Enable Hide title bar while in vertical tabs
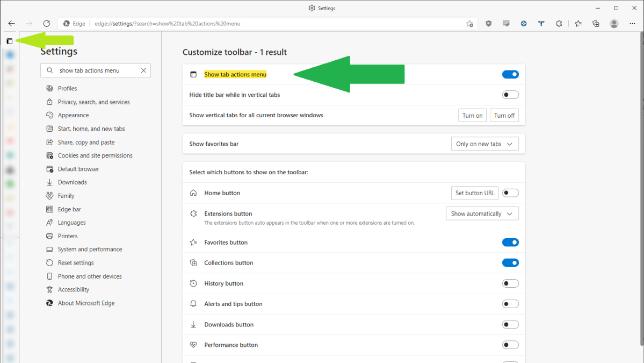Image resolution: width=644 pixels, height=363 pixels. (510, 94)
